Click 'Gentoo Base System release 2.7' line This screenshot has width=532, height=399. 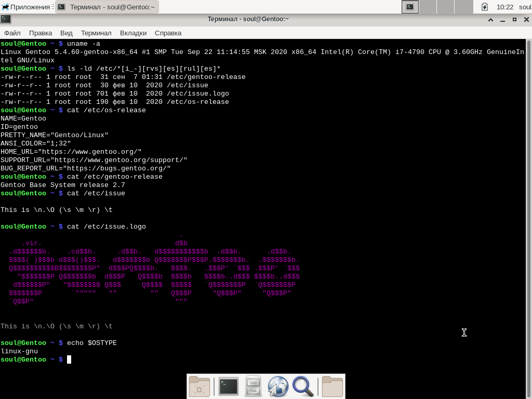tap(63, 185)
